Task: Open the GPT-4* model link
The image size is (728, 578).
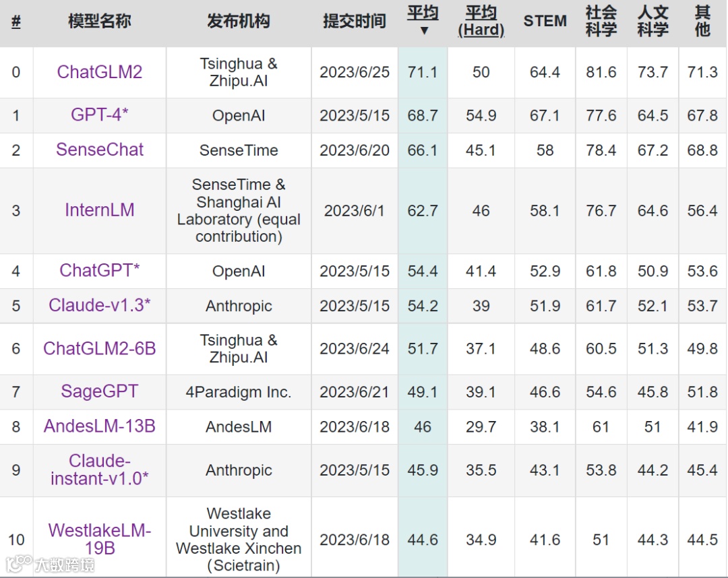Action: tap(99, 115)
